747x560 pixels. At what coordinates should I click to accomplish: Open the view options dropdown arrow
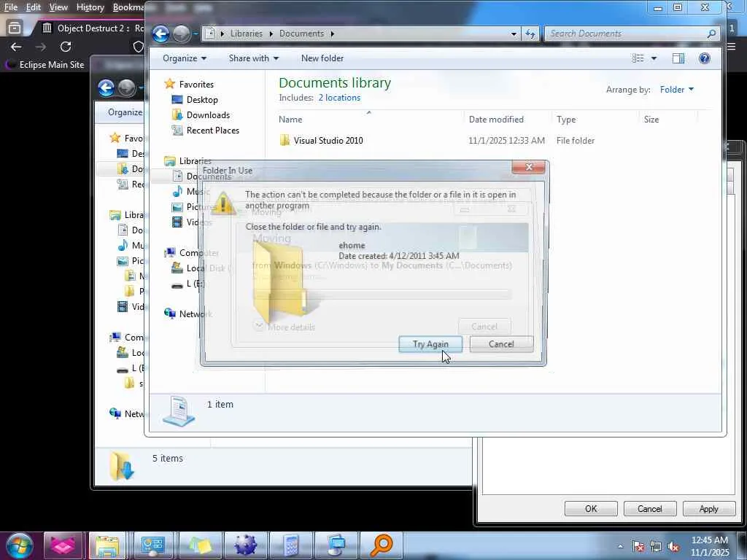tap(654, 58)
